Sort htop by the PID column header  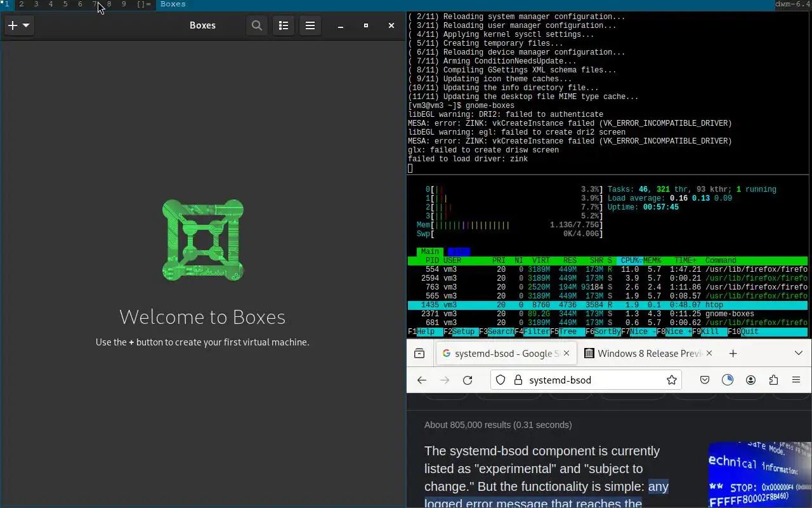432,260
